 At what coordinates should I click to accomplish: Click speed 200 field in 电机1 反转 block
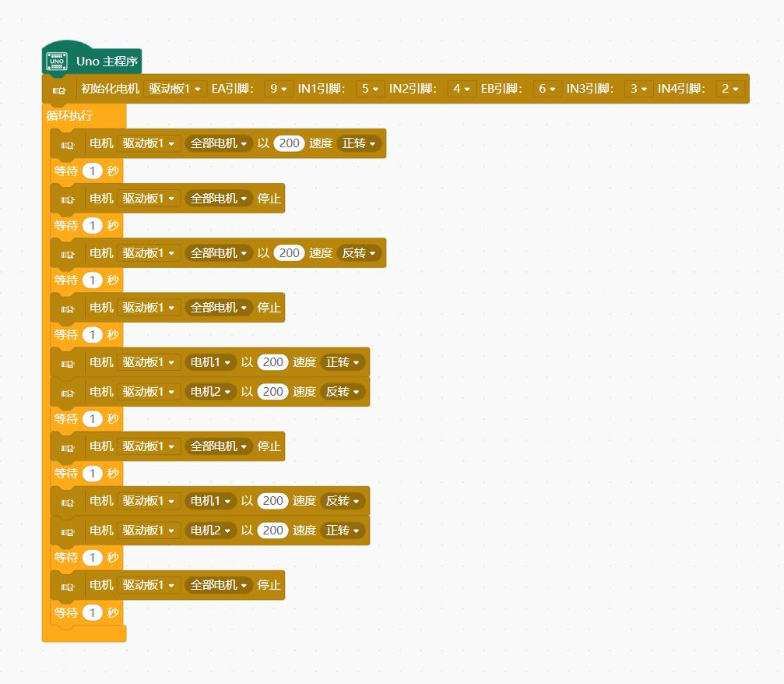click(273, 501)
